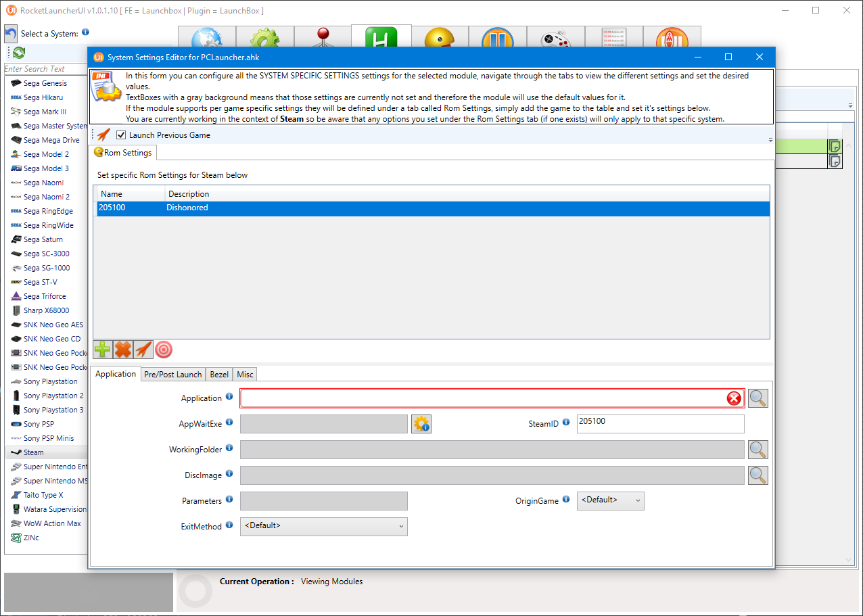
Task: Show info for the ExitMethod setting
Action: [229, 525]
